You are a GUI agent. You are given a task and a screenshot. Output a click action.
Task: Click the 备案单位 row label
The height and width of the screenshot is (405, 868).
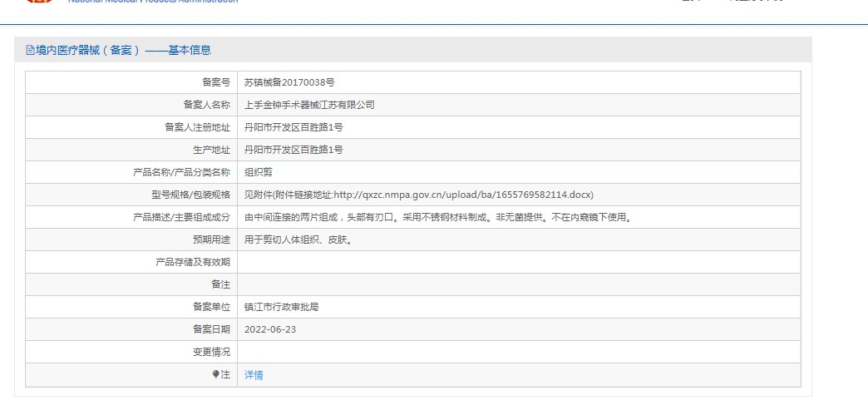click(211, 307)
